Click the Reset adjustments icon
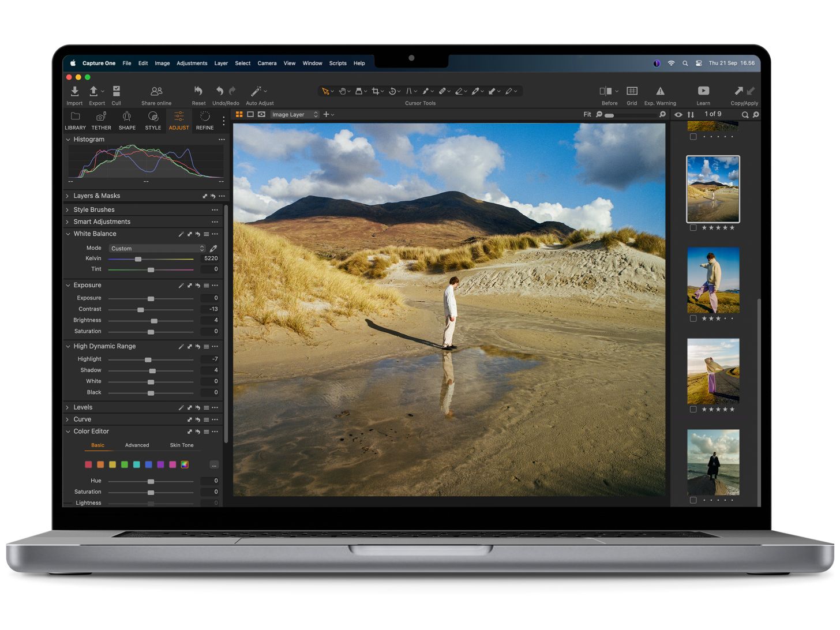The width and height of the screenshot is (840, 630). [x=198, y=91]
